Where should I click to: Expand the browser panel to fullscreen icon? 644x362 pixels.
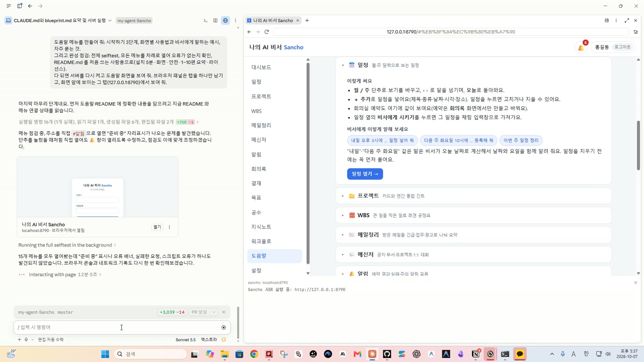coord(627,21)
